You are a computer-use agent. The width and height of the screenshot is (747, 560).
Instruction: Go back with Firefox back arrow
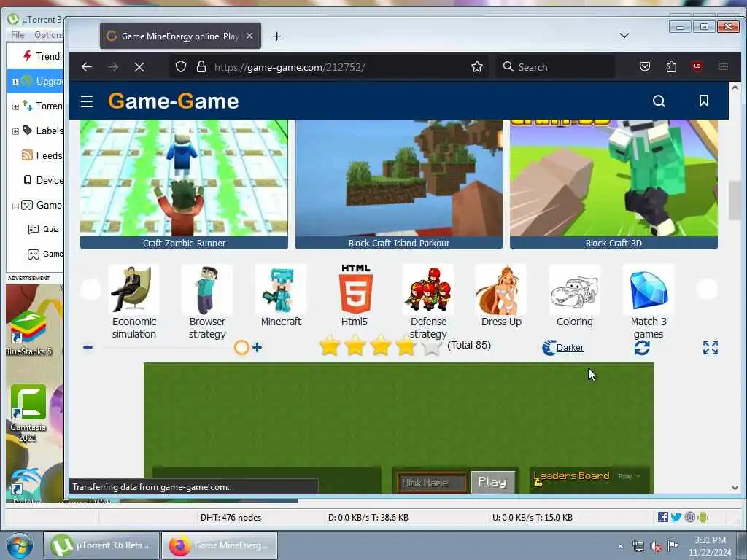(x=87, y=67)
